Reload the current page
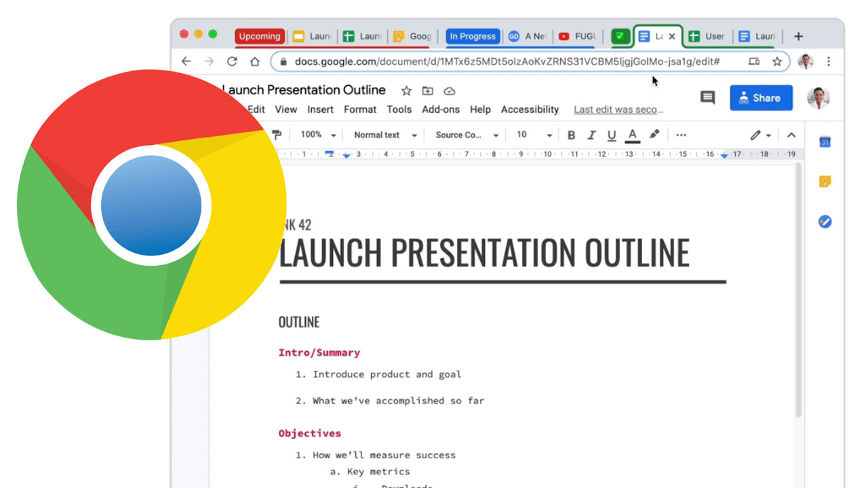This screenshot has width=868, height=488. (x=232, y=61)
